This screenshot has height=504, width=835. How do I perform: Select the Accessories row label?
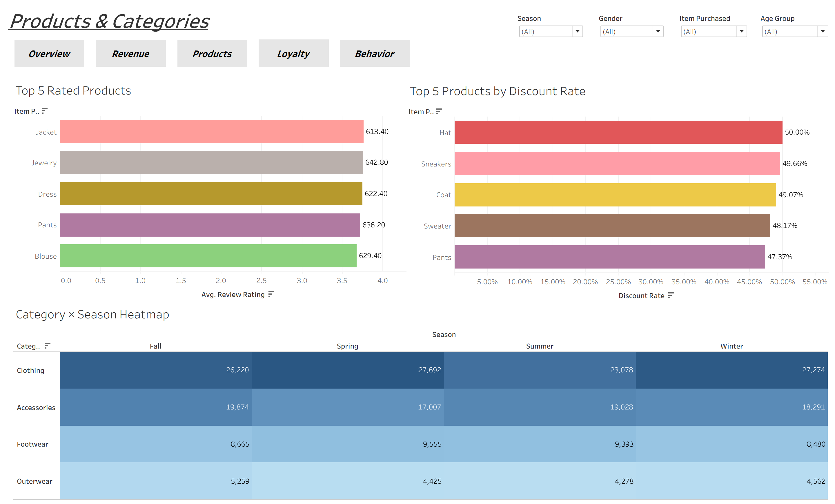36,407
